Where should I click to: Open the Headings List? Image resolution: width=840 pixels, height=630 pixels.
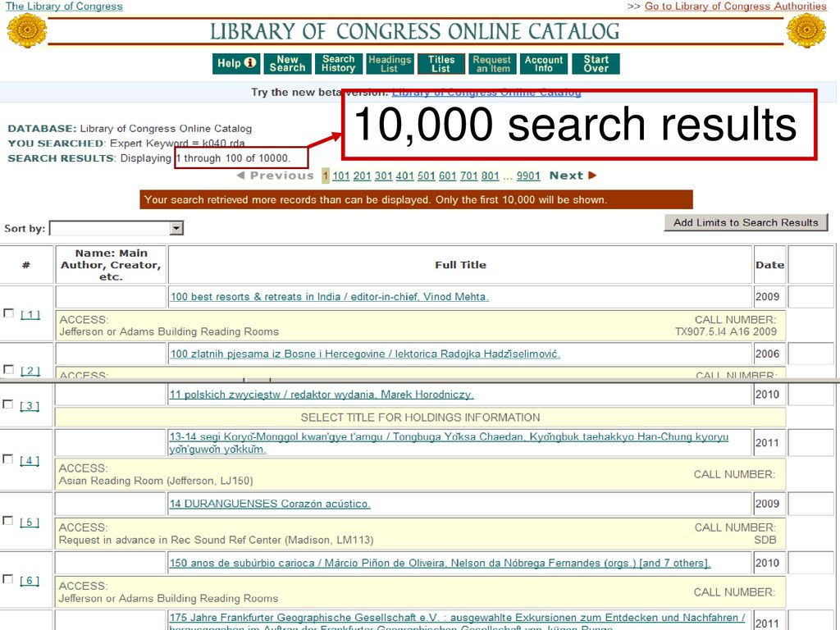coord(390,63)
